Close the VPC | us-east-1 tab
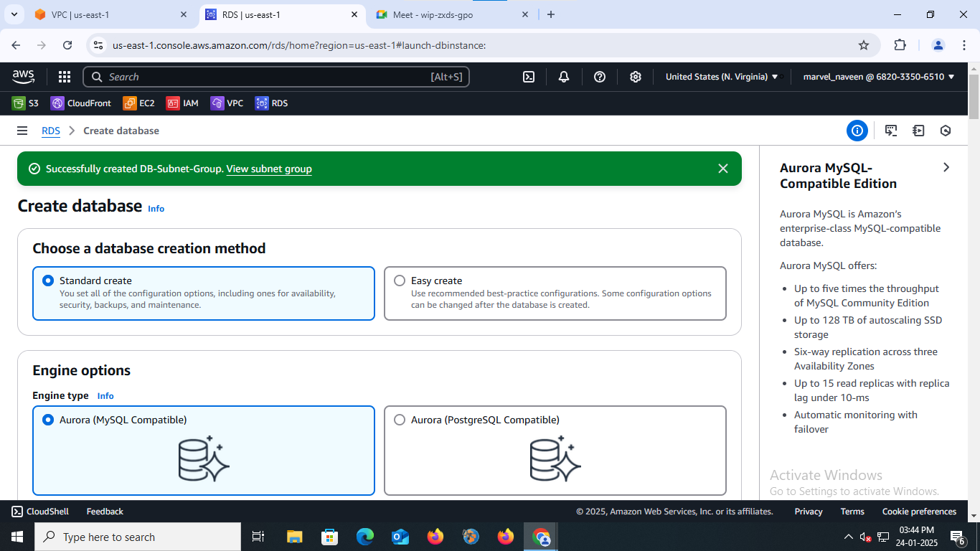Screen dimensions: 980x551 [x=184, y=14]
